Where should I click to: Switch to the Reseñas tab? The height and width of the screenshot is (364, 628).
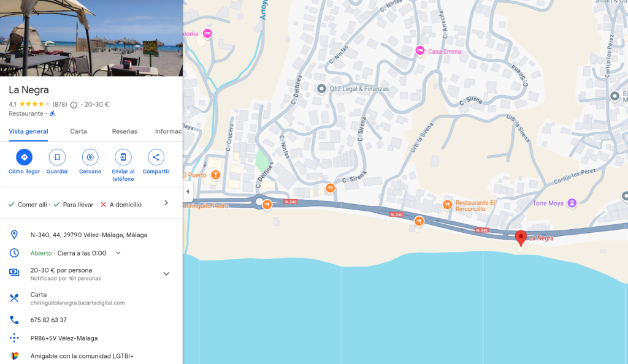coord(124,131)
